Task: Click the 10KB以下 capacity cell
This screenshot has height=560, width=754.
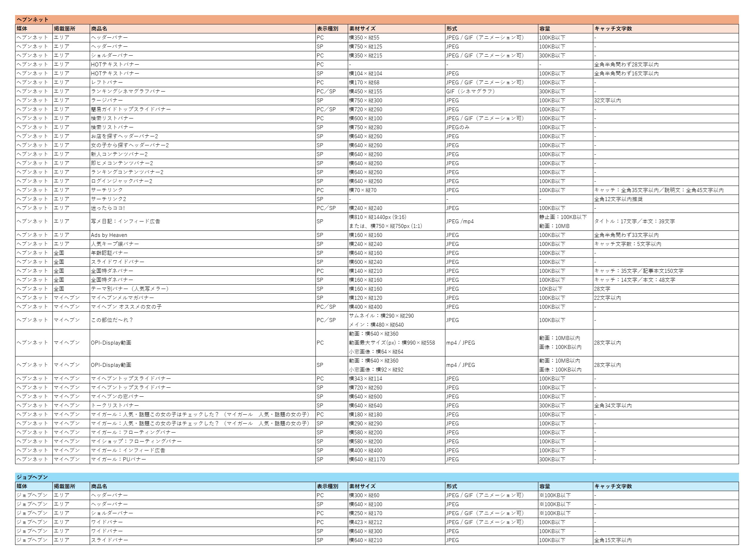Action: point(551,289)
